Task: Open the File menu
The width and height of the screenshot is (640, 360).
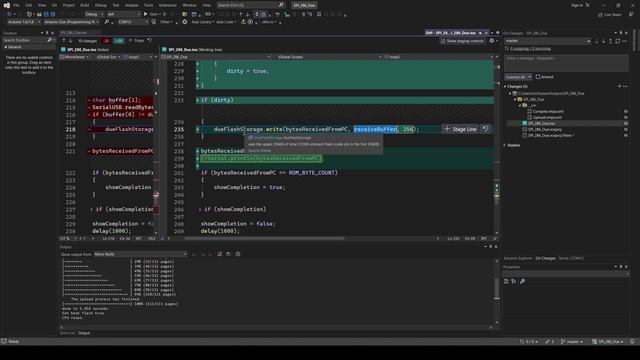Action: click(16, 5)
